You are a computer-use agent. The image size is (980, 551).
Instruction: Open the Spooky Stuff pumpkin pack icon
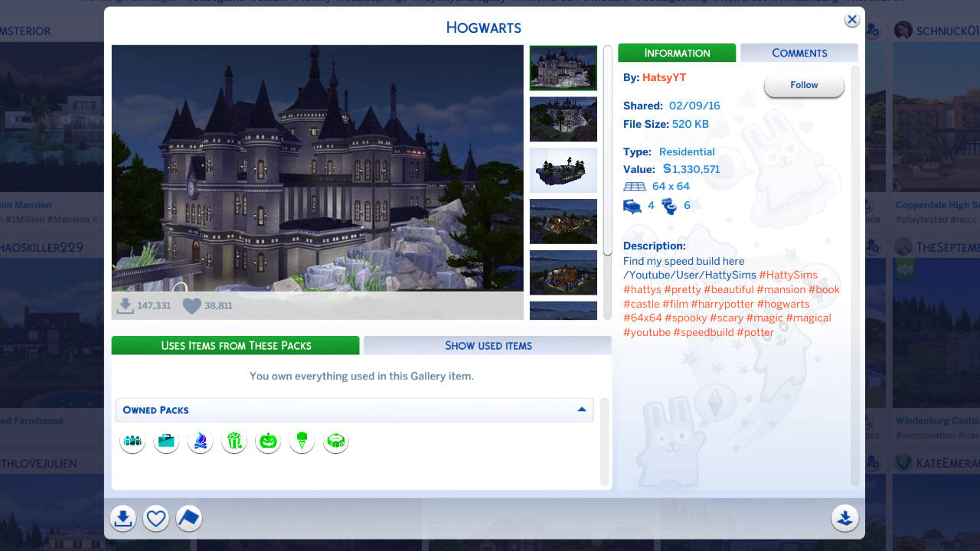point(268,441)
